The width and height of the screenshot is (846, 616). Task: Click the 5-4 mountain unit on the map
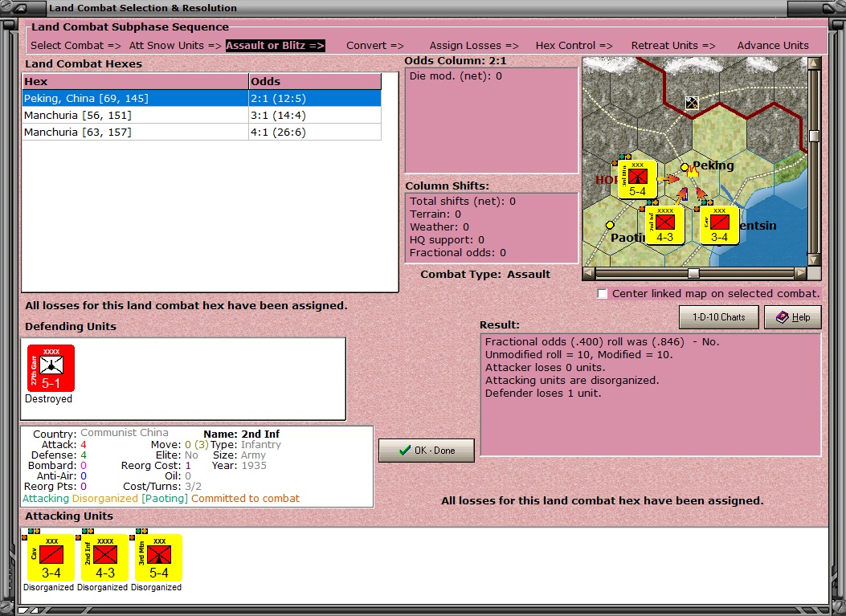tap(637, 179)
